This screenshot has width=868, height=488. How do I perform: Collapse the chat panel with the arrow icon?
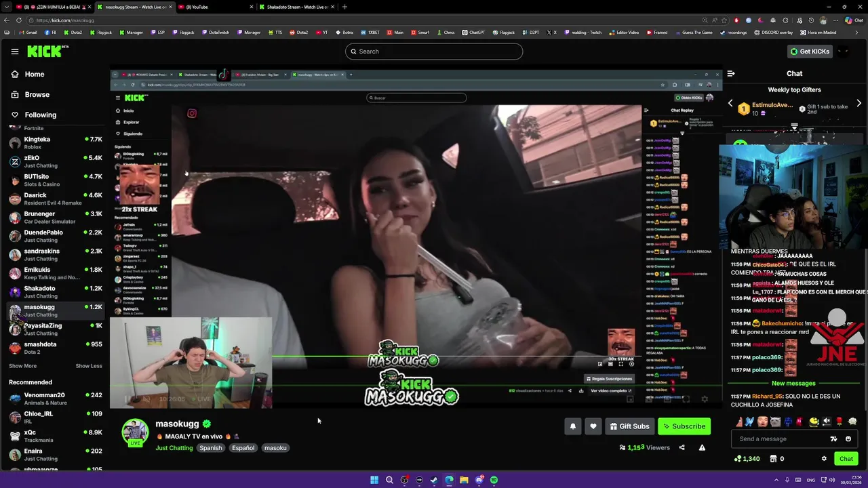[731, 73]
